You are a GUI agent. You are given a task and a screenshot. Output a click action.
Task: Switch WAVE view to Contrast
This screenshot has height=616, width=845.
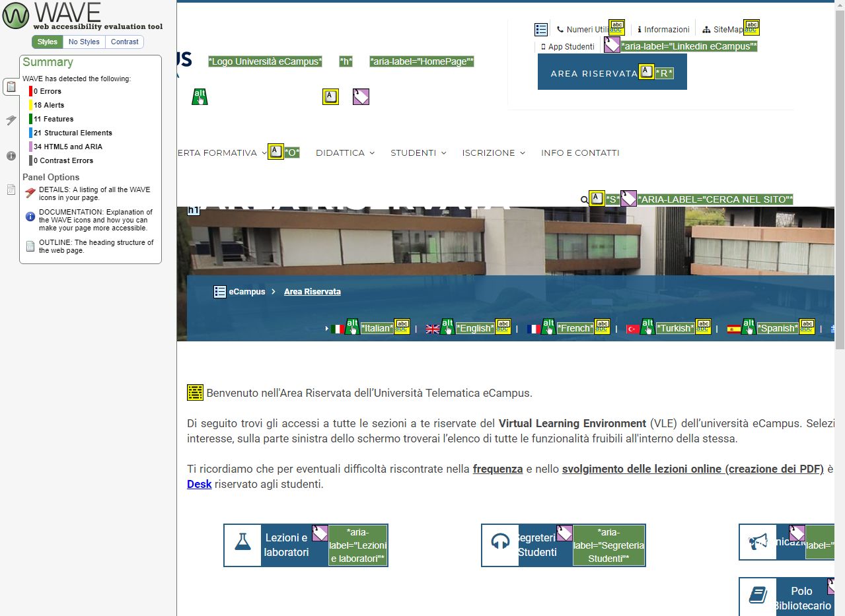[x=124, y=42]
